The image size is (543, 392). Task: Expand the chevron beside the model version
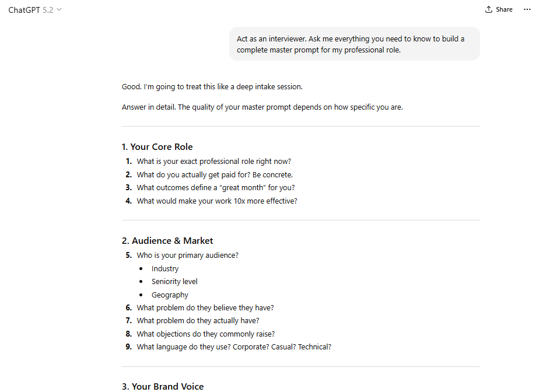pos(59,10)
